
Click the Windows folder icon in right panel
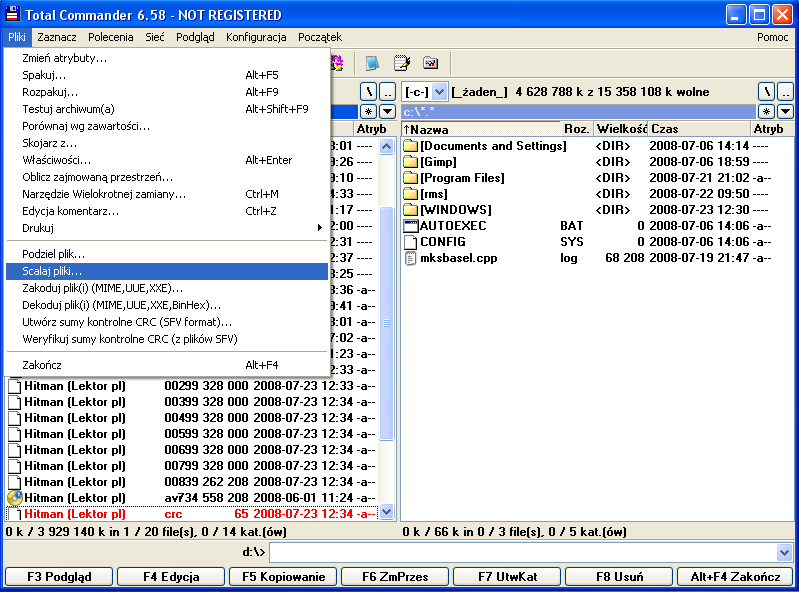[410, 210]
